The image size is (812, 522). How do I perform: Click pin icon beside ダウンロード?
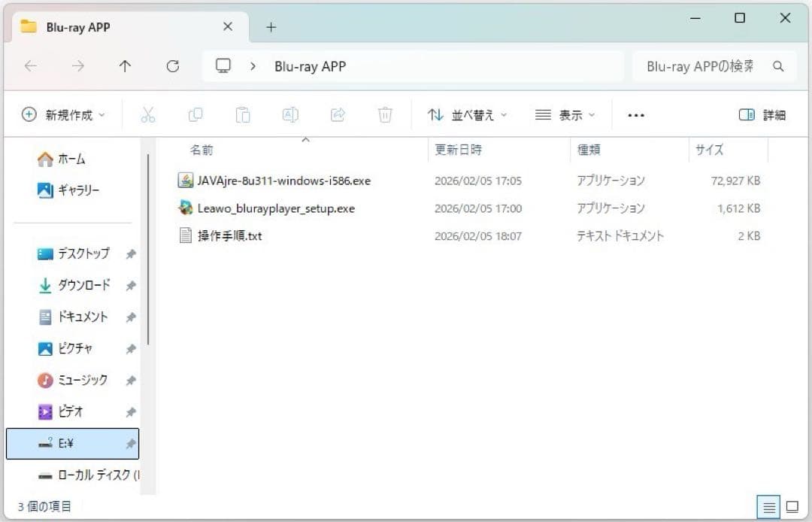pos(131,285)
